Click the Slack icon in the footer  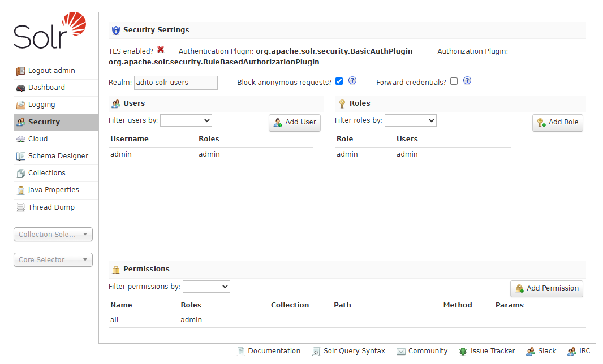pos(530,351)
